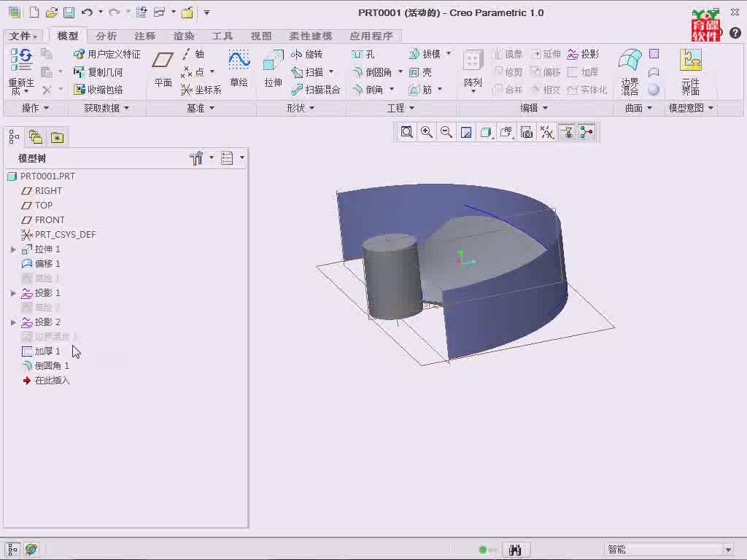The height and width of the screenshot is (560, 747).
Task: Toggle spin center display
Action: coord(587,132)
